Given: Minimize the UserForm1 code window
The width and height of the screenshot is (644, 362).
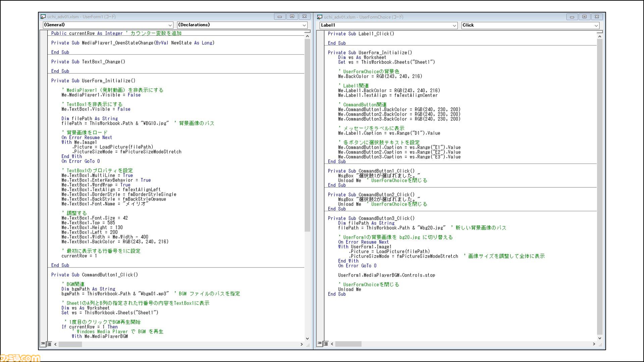Looking at the screenshot, I should [x=279, y=16].
